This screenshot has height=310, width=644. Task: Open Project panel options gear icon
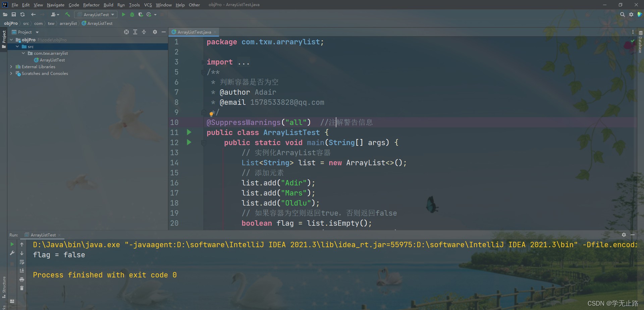pos(155,32)
